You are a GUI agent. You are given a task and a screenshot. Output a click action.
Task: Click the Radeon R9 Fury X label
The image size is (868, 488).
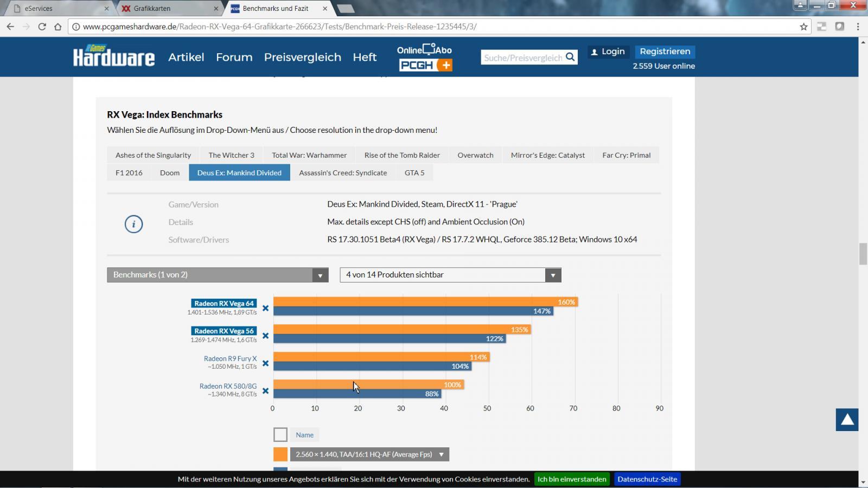pos(231,358)
